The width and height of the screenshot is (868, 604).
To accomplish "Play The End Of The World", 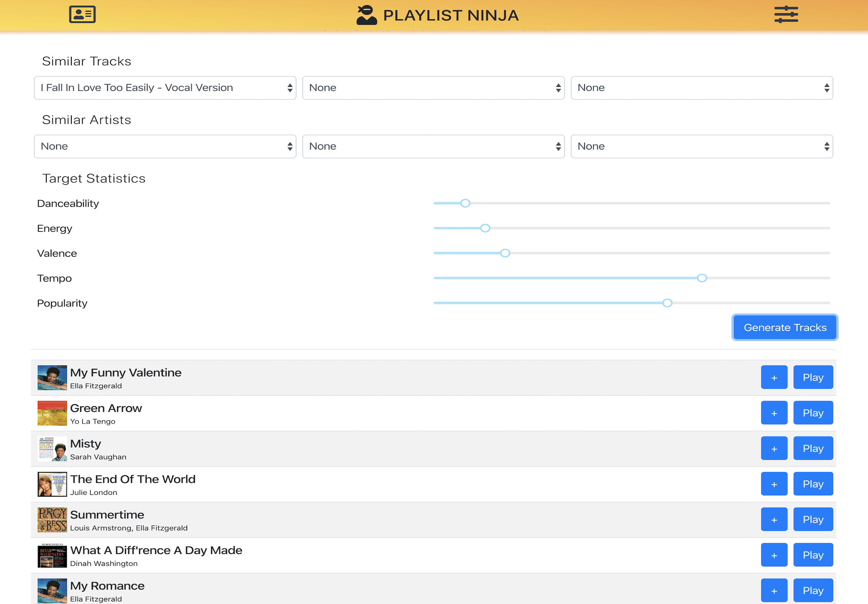I will click(x=813, y=484).
